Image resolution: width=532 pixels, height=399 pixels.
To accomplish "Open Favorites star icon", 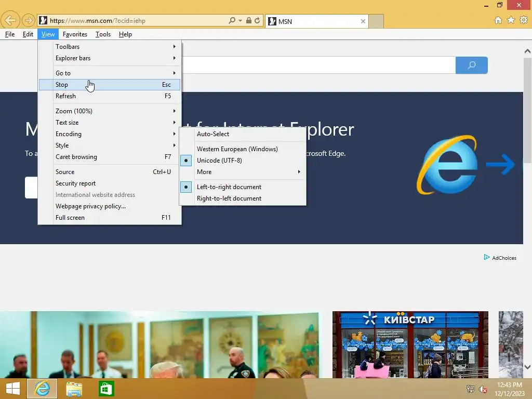I will (511, 20).
